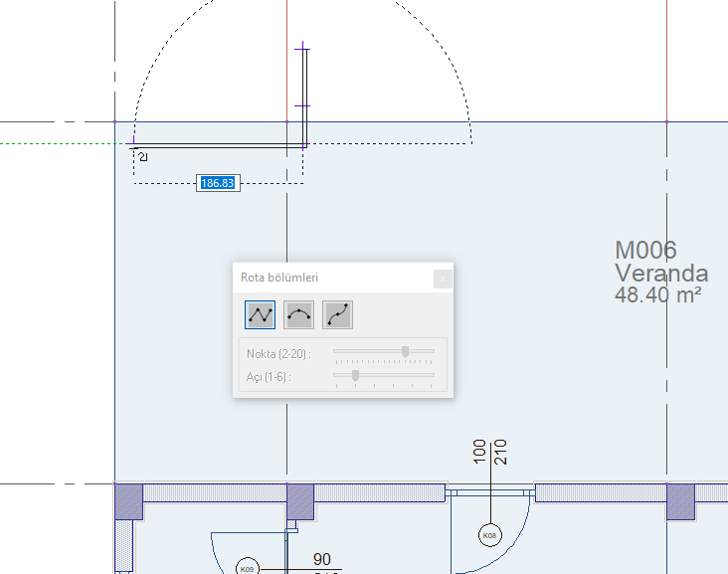This screenshot has width=728, height=574.
Task: Click the 48.40 m² area text
Action: pyautogui.click(x=658, y=294)
